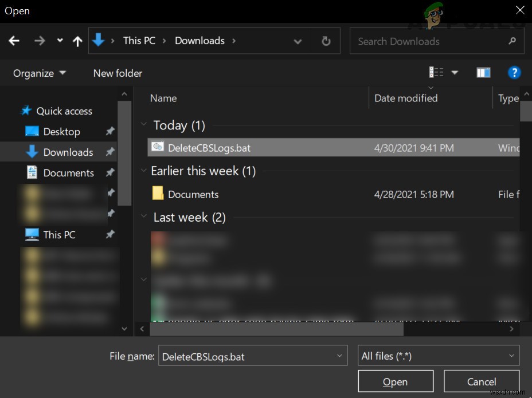Go up to the parent folder
The image size is (532, 398).
(77, 41)
